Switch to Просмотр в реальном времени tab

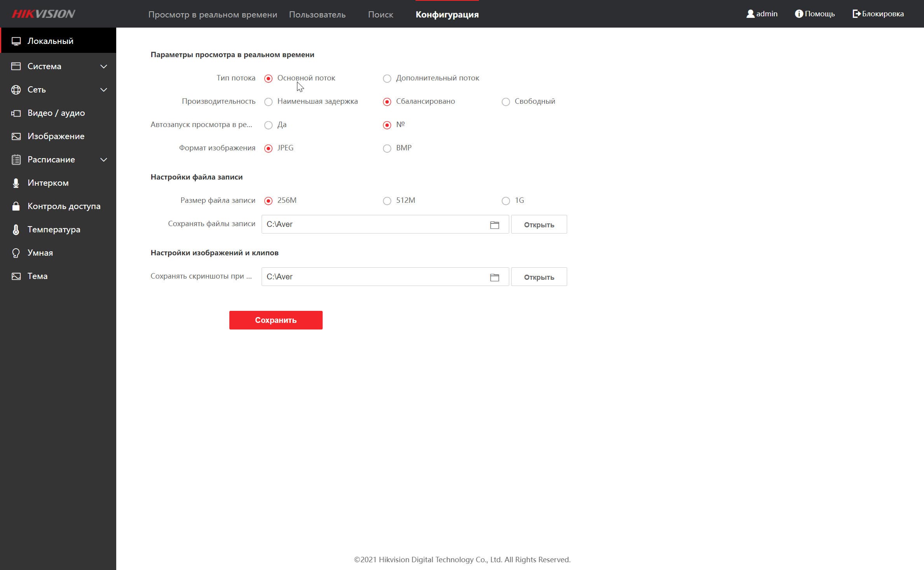213,15
